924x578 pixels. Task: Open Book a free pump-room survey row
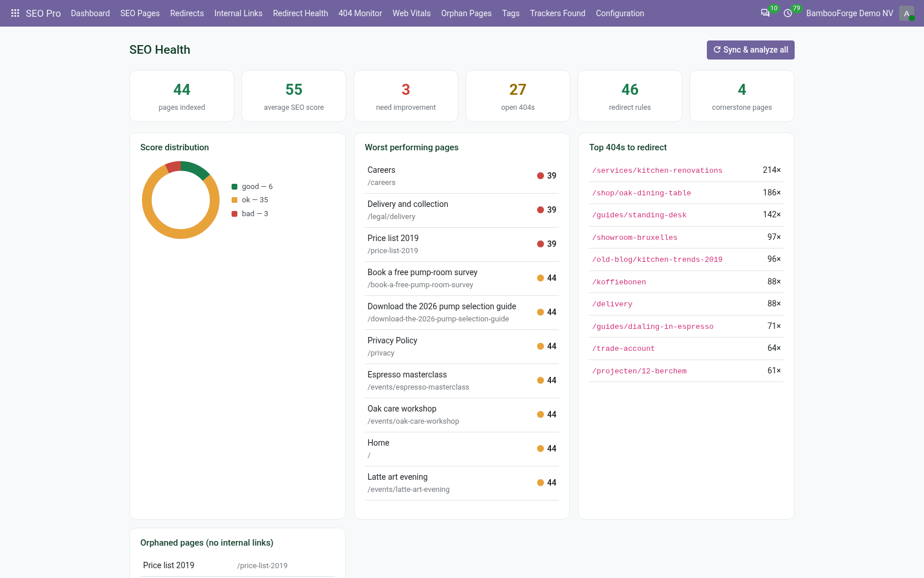(x=462, y=279)
